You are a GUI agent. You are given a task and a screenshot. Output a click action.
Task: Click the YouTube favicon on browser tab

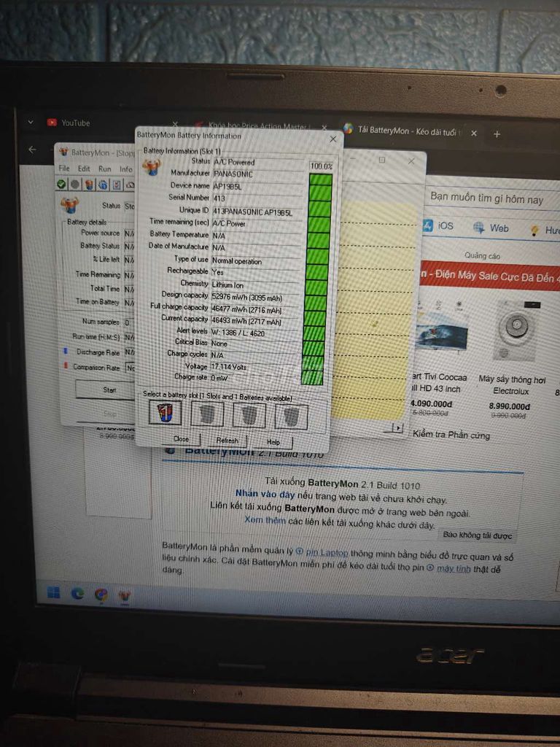pyautogui.click(x=52, y=123)
